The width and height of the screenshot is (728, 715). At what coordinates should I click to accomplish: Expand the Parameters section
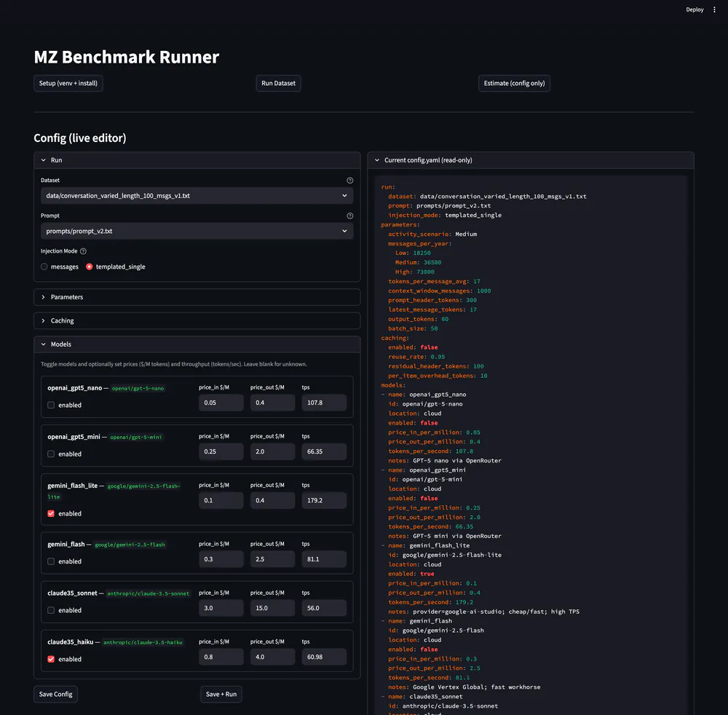point(195,297)
